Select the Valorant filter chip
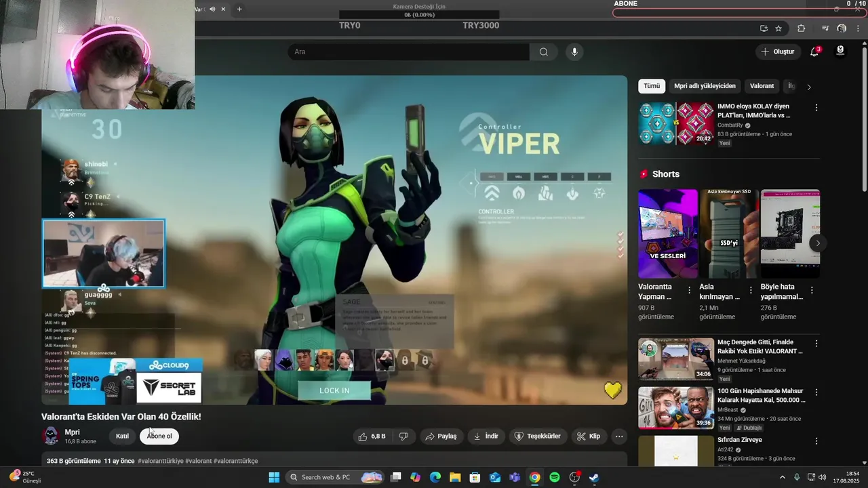 pyautogui.click(x=762, y=86)
